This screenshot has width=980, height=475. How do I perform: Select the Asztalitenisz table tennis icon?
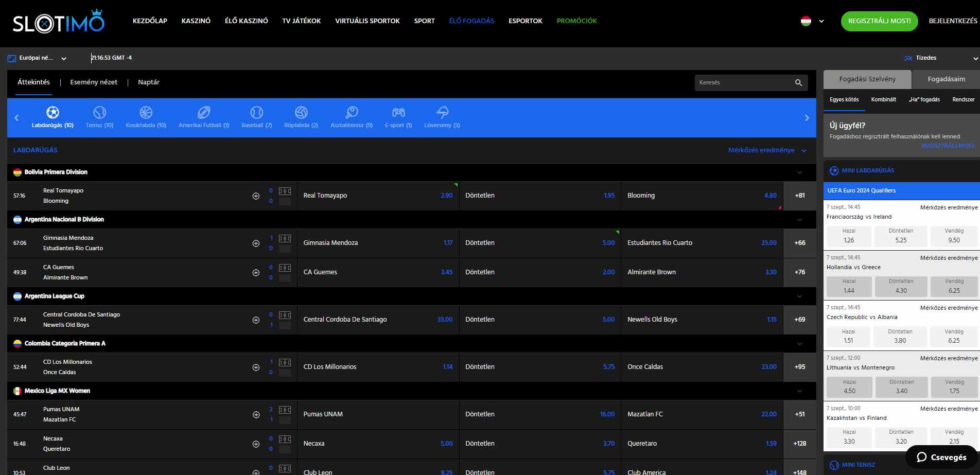[352, 112]
